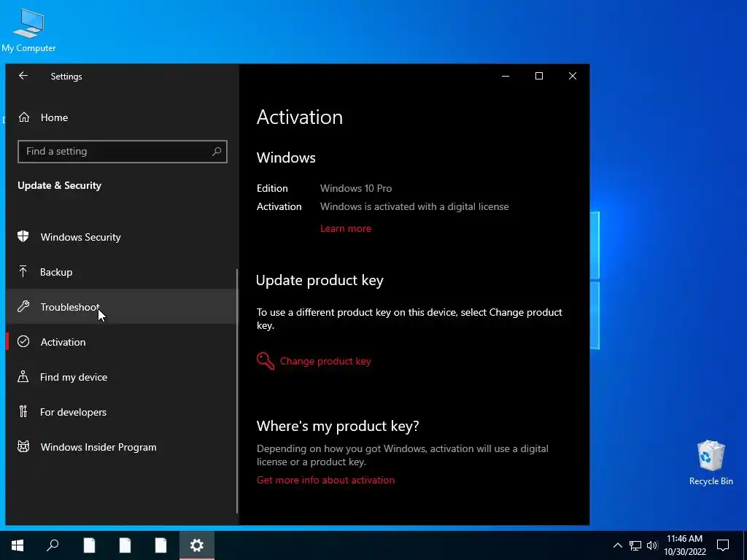Screen dimensions: 747x560
Task: Show hidden tray icons chevron
Action: [617, 545]
